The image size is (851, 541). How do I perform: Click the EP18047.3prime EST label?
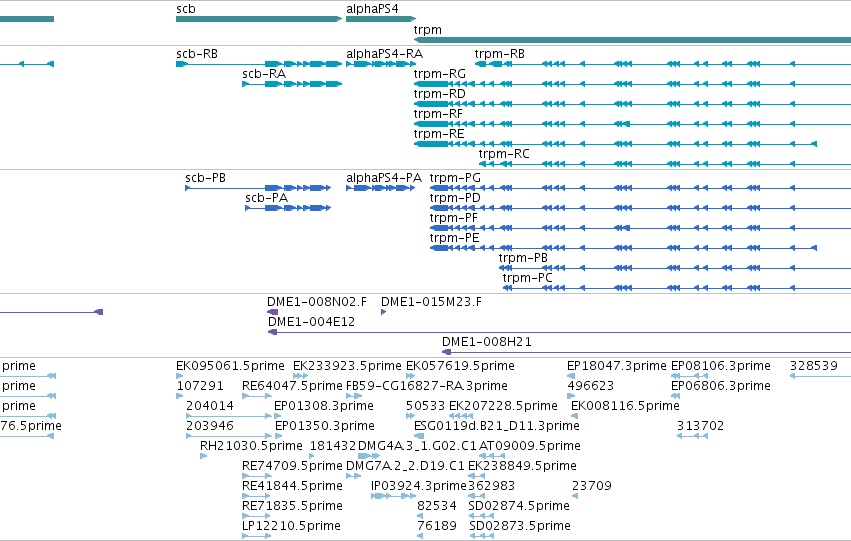(x=617, y=366)
